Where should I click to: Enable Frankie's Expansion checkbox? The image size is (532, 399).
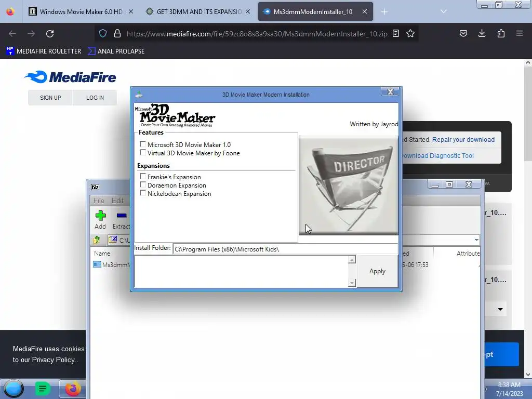(x=143, y=177)
